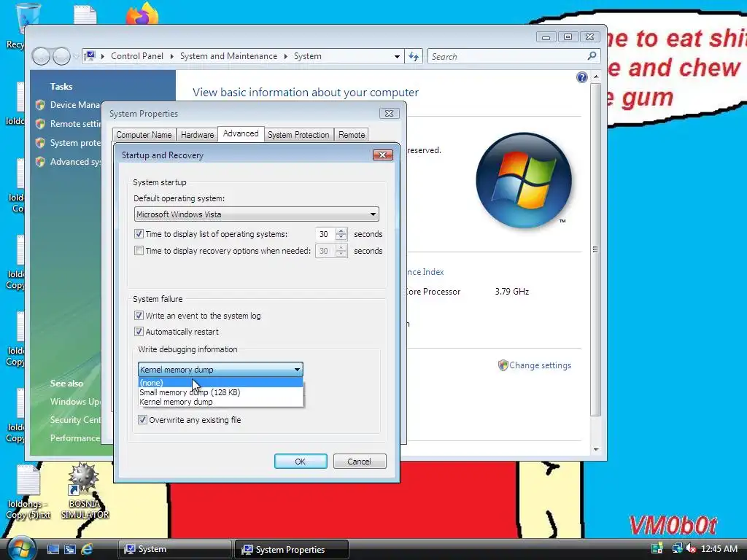
Task: Cancel the Startup and Recovery dialog
Action: pos(360,462)
